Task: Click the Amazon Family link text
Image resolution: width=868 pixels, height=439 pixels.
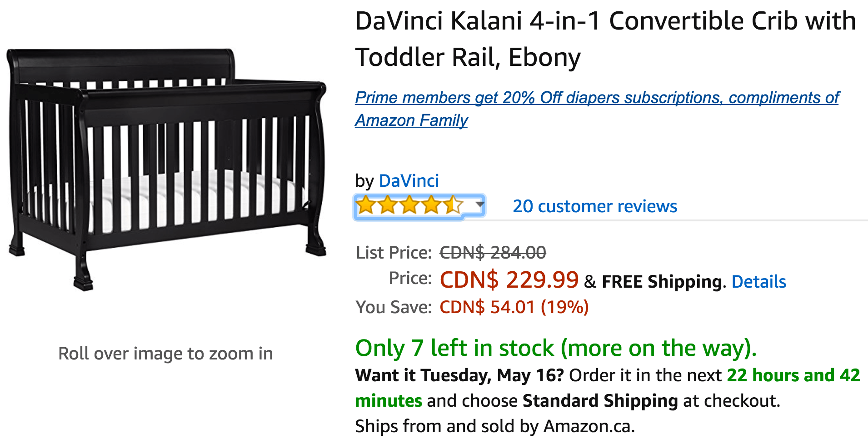Action: pos(411,120)
